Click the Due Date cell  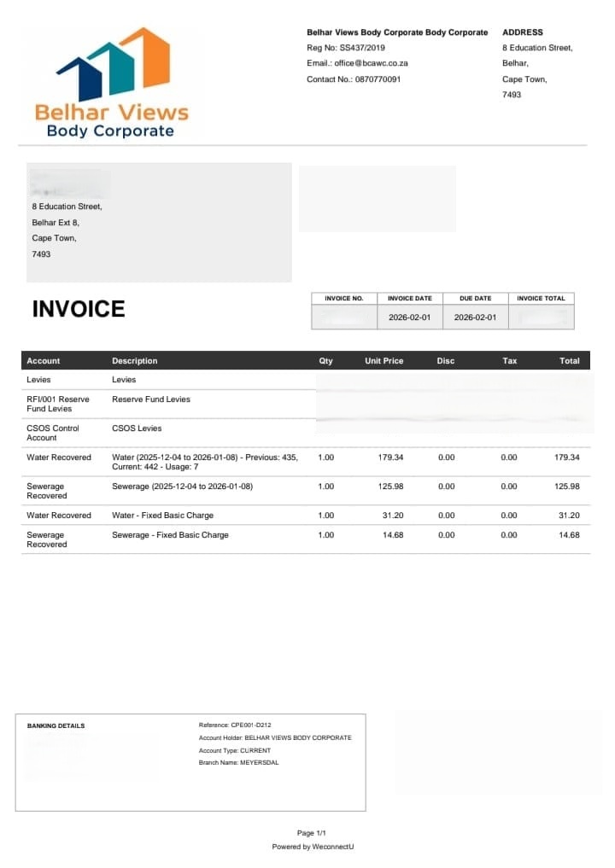(x=476, y=317)
